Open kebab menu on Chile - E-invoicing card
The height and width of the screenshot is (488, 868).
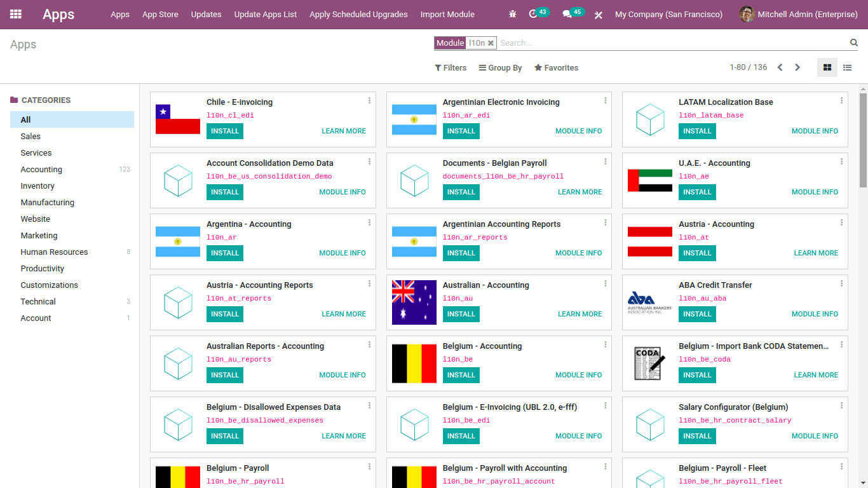pyautogui.click(x=369, y=100)
